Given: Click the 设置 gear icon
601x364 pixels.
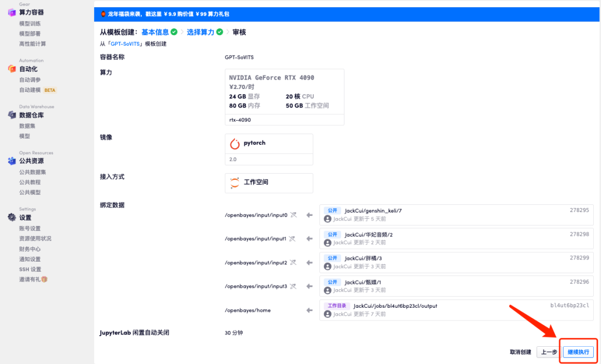Looking at the screenshot, I should (x=12, y=218).
